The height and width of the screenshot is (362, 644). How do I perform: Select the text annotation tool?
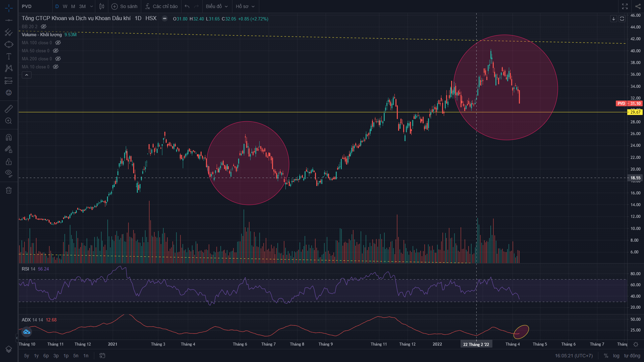pyautogui.click(x=9, y=56)
